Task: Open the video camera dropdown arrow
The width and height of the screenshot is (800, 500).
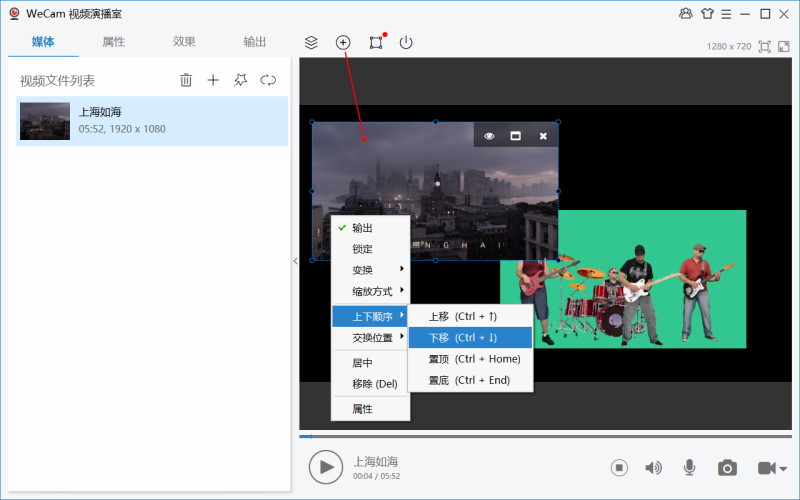Action: pos(783,468)
